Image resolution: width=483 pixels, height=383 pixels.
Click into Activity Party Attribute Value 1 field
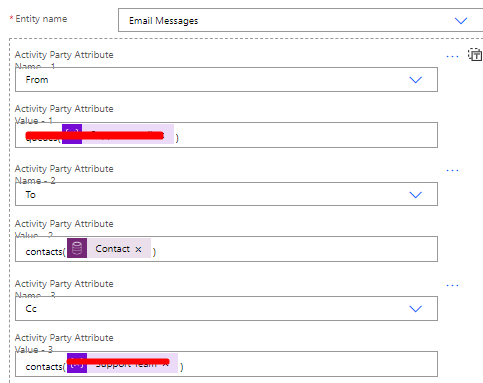(x=226, y=135)
